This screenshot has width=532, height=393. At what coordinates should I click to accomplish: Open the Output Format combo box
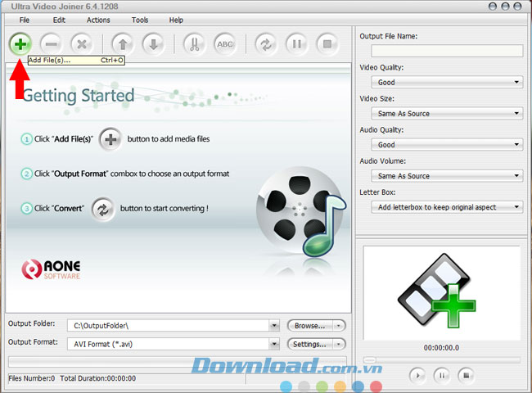tap(172, 344)
